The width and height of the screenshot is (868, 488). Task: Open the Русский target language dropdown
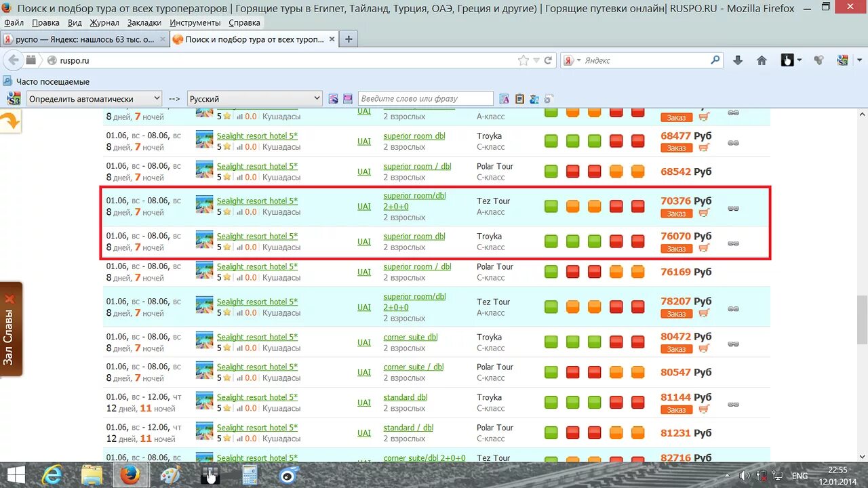254,98
